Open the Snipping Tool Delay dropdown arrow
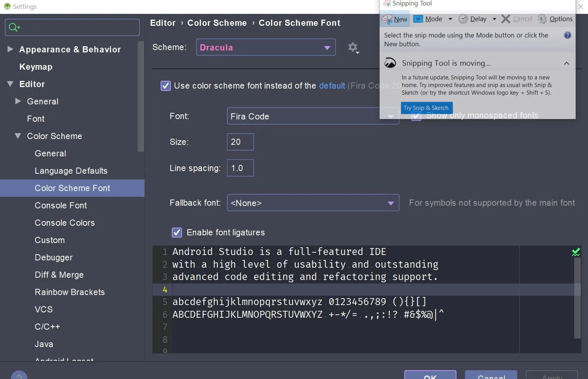Screen dimensions: 588x379 click(x=494, y=19)
